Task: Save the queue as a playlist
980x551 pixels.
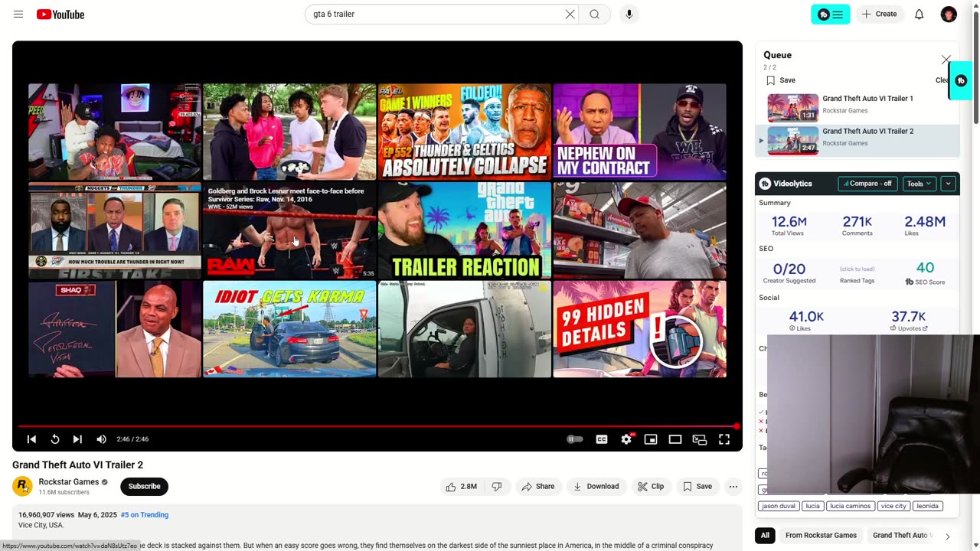Action: pyautogui.click(x=781, y=80)
